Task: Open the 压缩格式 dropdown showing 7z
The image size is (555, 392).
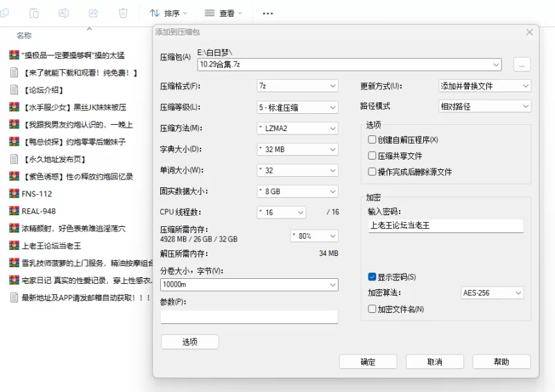Action: pos(297,86)
